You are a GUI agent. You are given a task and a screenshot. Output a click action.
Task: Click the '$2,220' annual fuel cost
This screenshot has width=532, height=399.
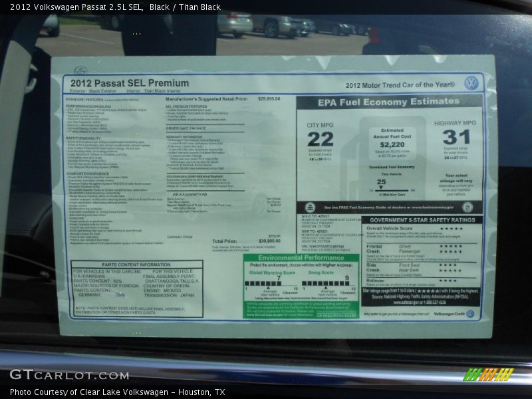[392, 145]
